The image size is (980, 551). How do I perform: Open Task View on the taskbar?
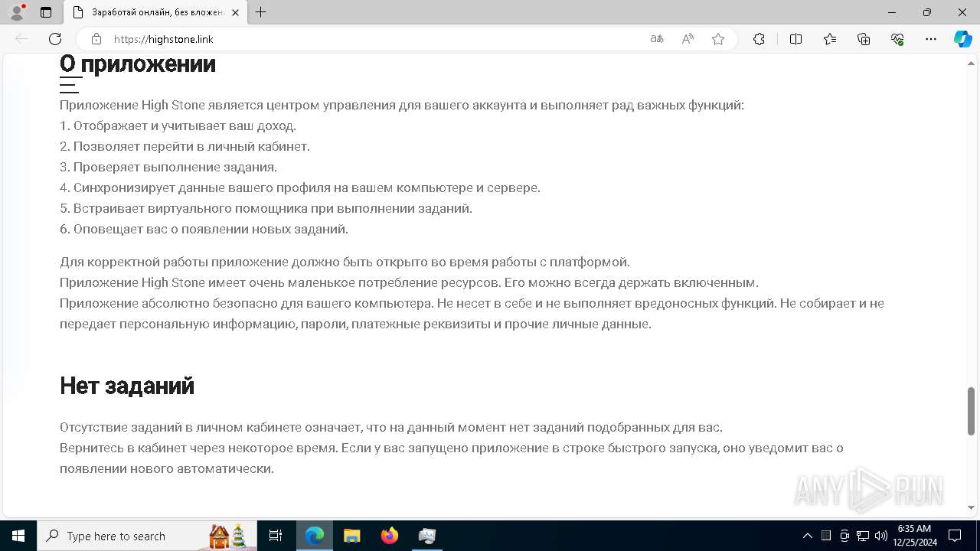[276, 536]
